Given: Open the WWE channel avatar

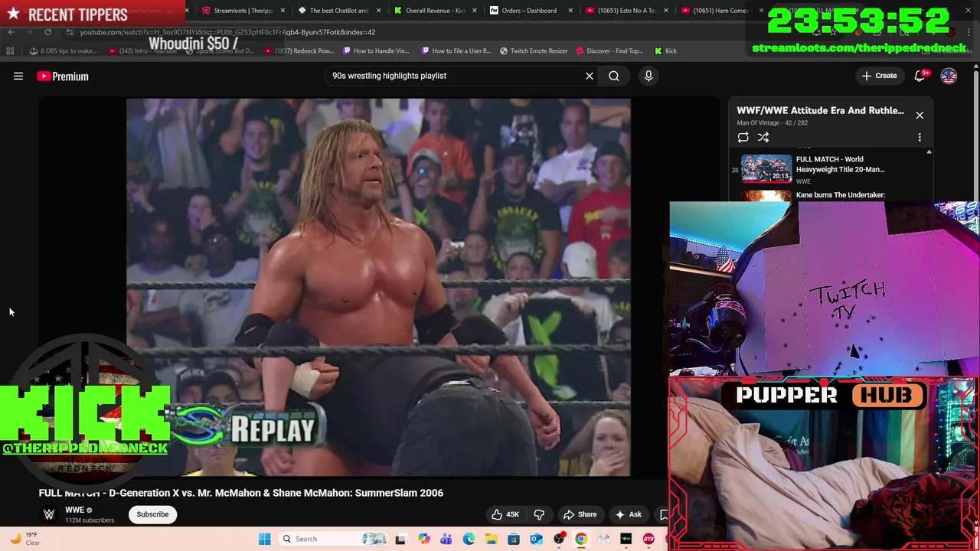Looking at the screenshot, I should [x=49, y=514].
